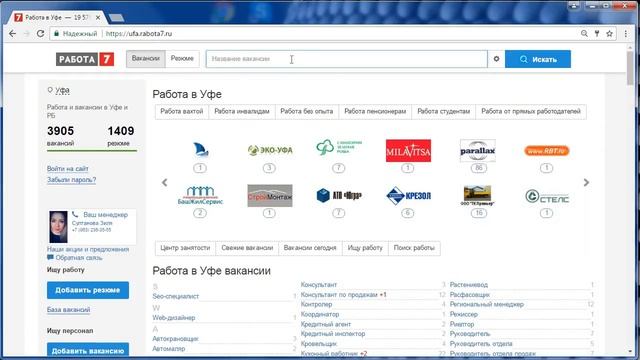The image size is (640, 360).
Task: Open the ТК Премьер employer logo
Action: coord(478,196)
